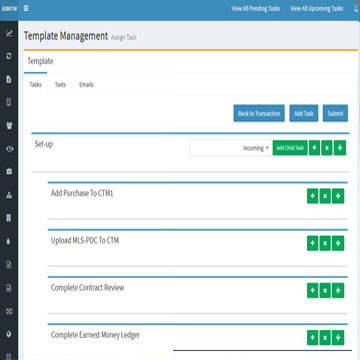Open document icon just below refresh icon
This screenshot has width=360, height=360.
pos(9,79)
